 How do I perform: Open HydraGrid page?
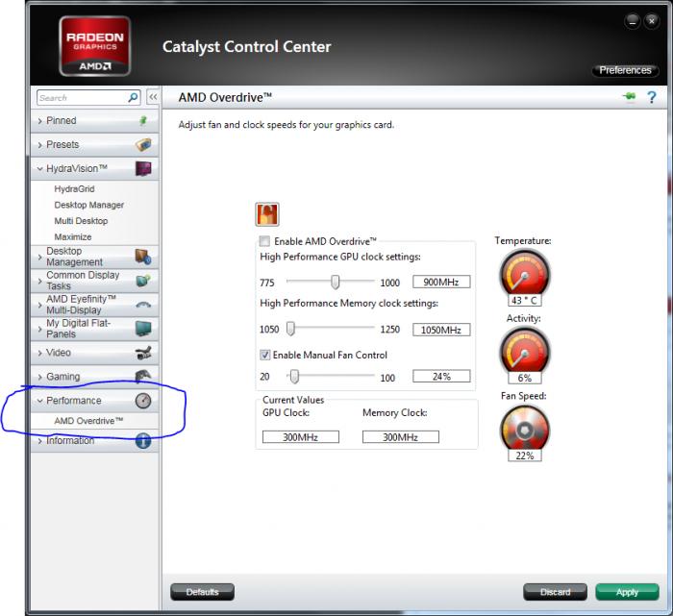74,188
